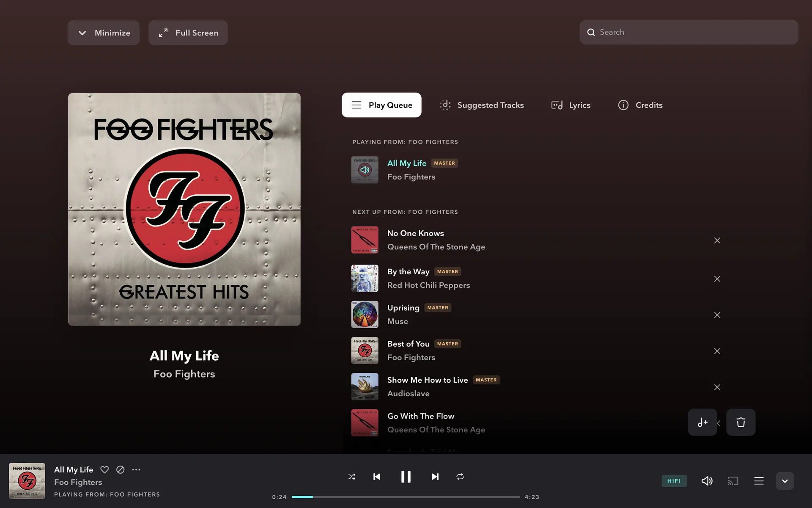812x508 pixels.
Task: Open the cast to device icon
Action: point(733,481)
